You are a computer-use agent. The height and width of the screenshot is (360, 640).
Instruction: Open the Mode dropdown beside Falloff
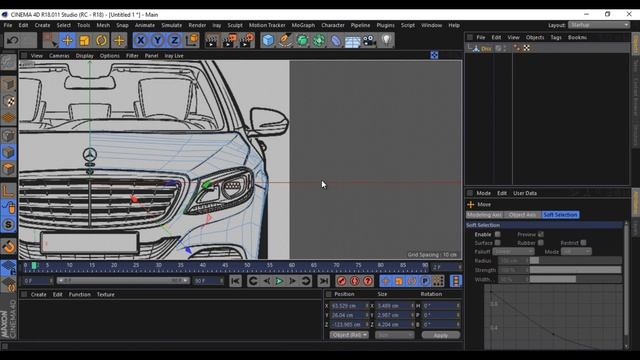coord(576,252)
